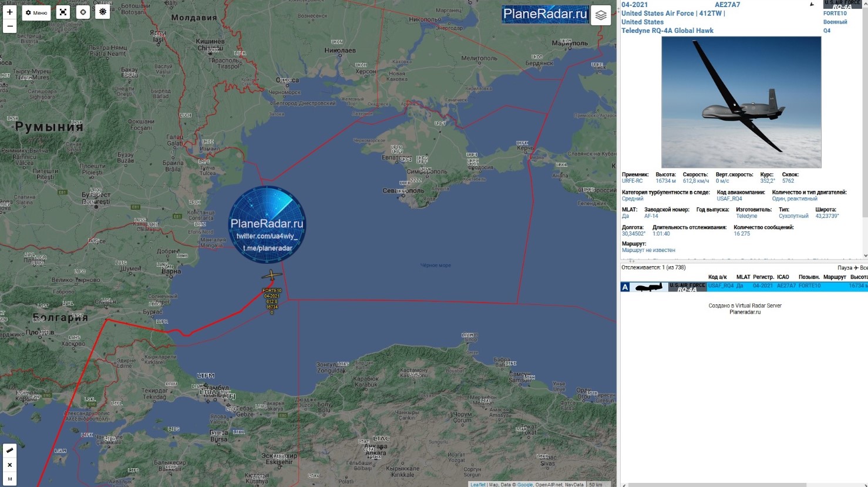
Task: Sort list by ICAO column header
Action: (x=783, y=277)
